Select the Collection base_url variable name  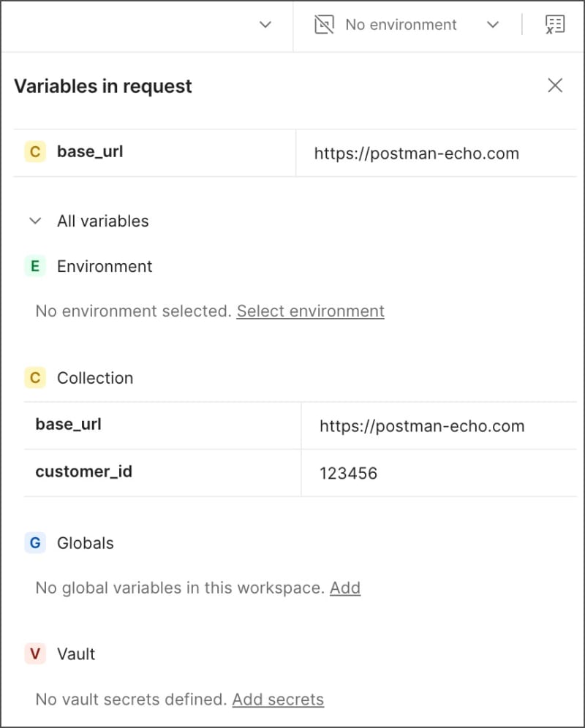click(69, 424)
